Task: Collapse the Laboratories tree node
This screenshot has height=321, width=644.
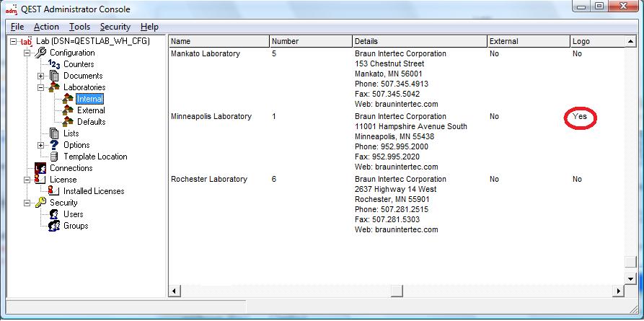Action: click(41, 87)
